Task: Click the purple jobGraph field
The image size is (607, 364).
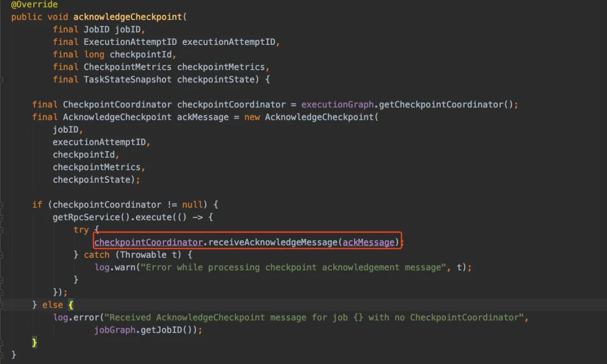Action: pyautogui.click(x=115, y=330)
